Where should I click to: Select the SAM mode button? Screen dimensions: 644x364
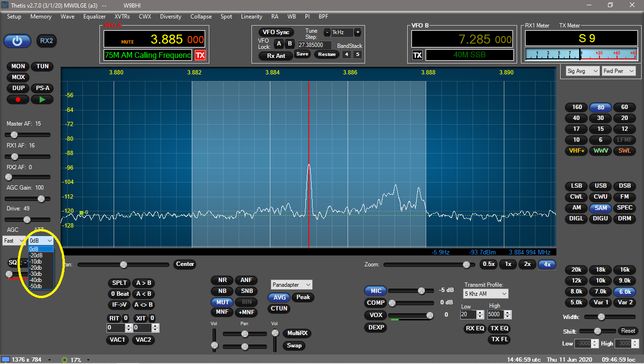600,208
